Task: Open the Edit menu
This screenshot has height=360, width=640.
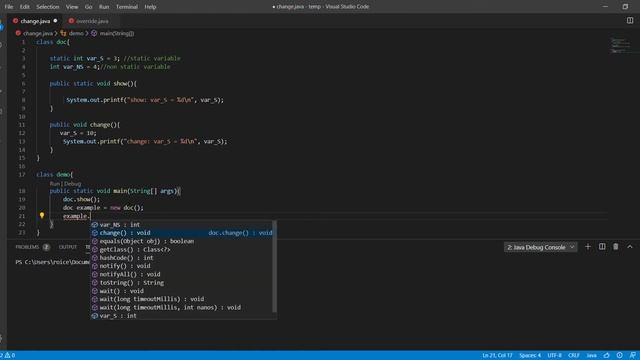Action: [24, 7]
